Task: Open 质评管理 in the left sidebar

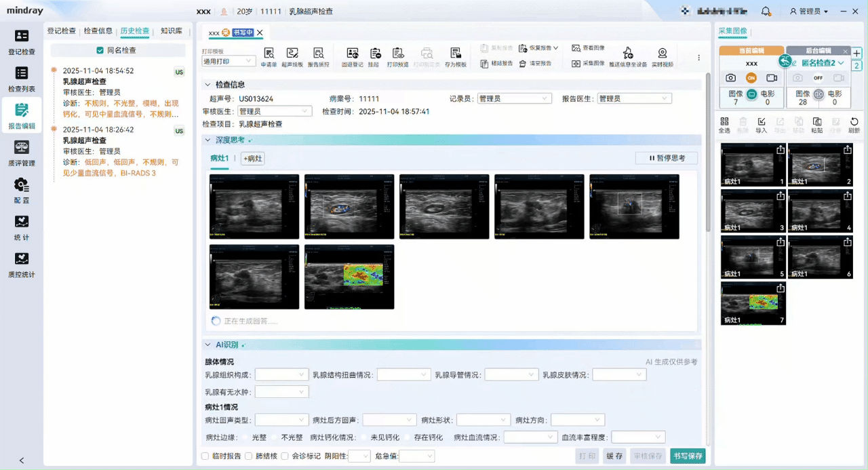Action: click(22, 153)
